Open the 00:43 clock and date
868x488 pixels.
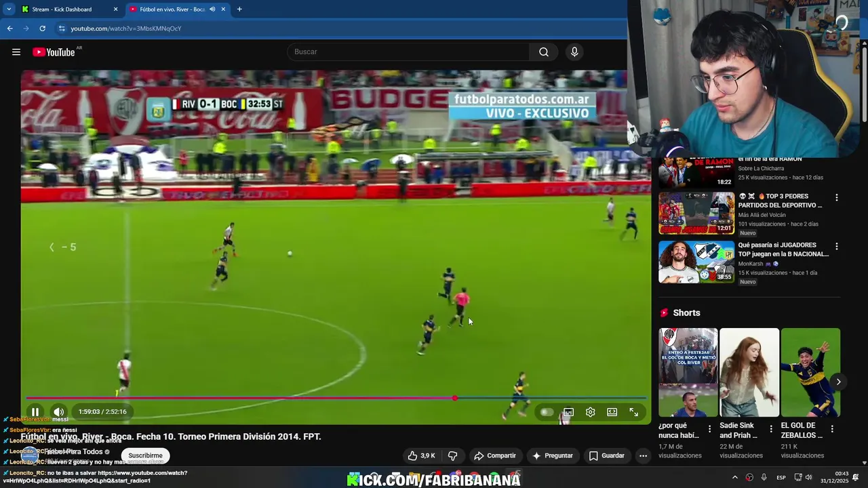click(x=834, y=477)
